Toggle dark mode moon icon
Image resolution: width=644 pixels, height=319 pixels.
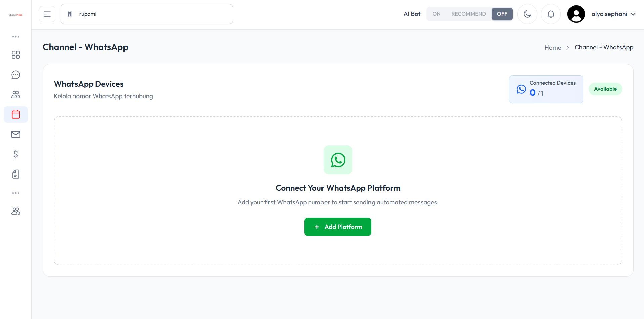click(527, 14)
